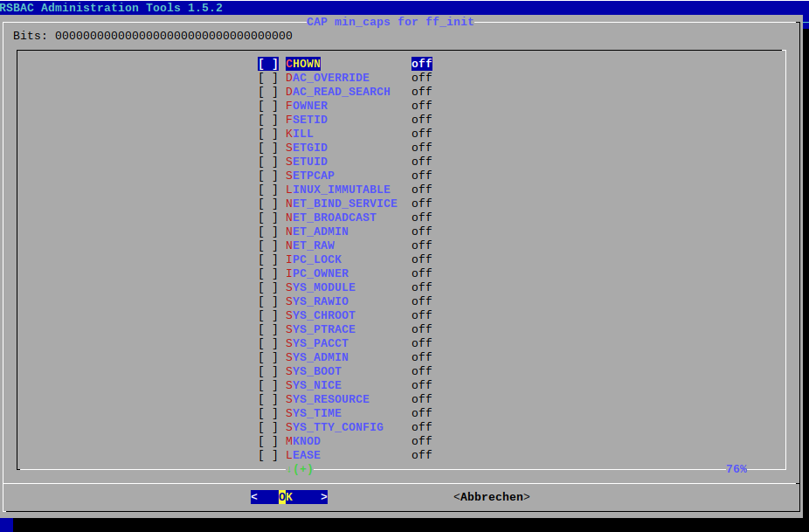
Task: Toggle the LINUX_IMMUTABLE checkbox
Action: pyautogui.click(x=268, y=190)
